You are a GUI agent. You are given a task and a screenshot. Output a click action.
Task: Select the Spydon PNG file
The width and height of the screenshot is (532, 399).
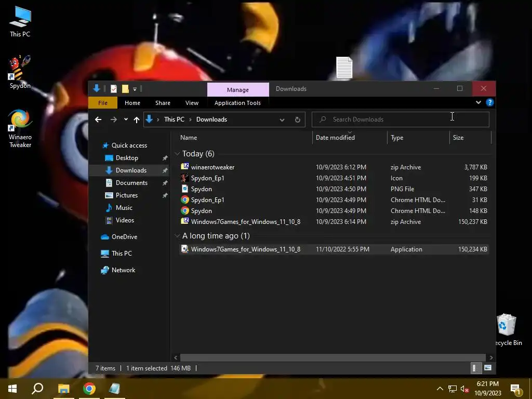coord(334,189)
